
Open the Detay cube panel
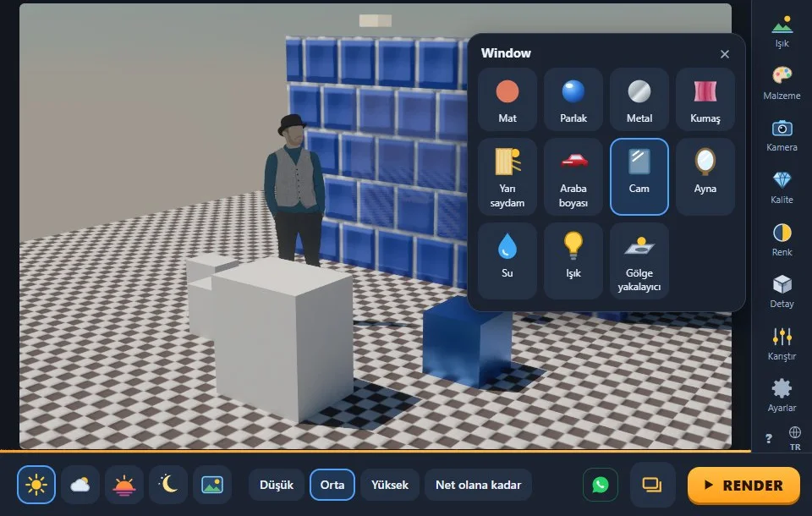tap(782, 292)
